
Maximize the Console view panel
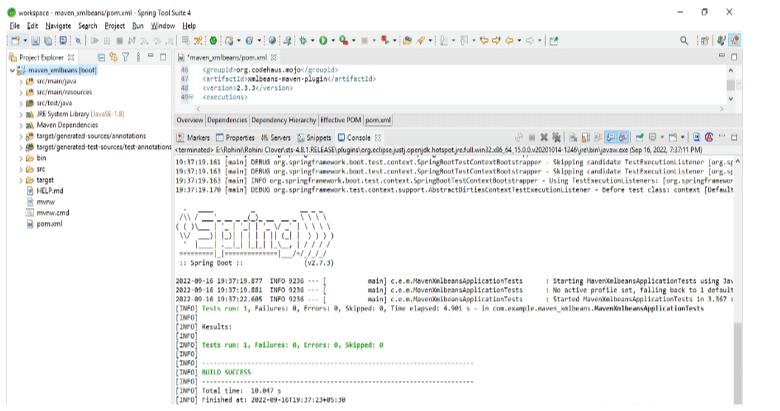tap(734, 137)
